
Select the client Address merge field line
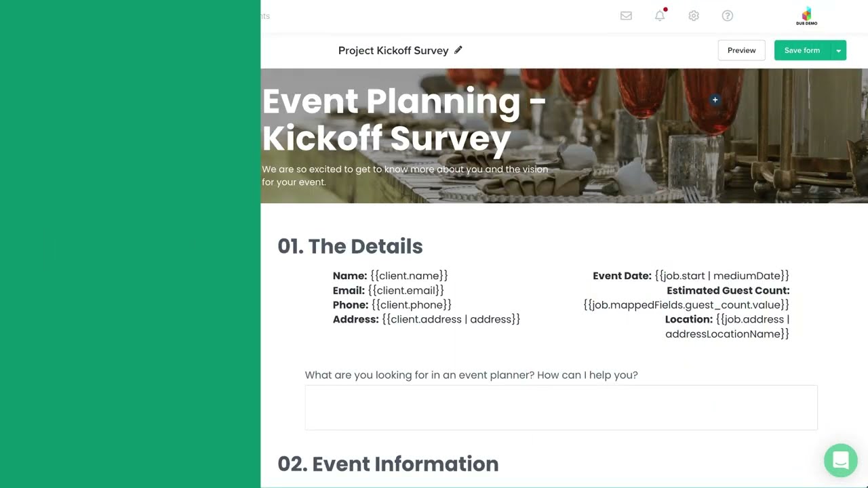click(x=426, y=319)
